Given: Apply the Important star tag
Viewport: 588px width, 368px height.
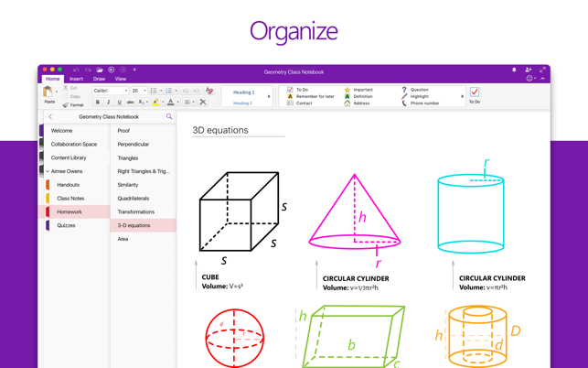Looking at the screenshot, I should [358, 90].
